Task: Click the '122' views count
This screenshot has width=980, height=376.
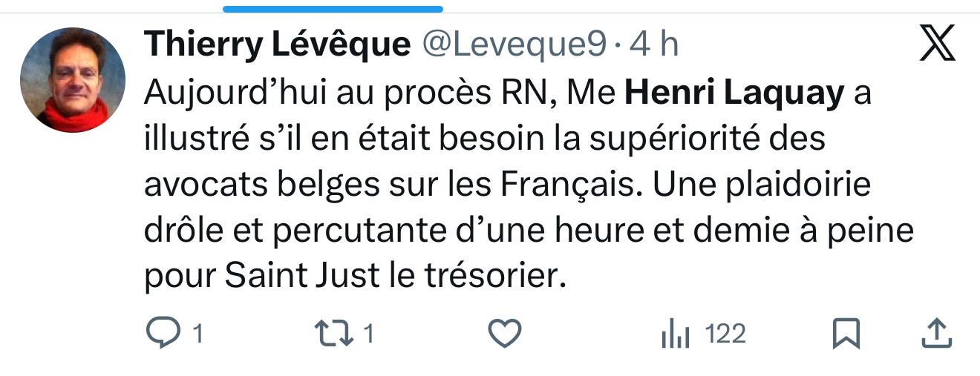Action: pyautogui.click(x=725, y=334)
